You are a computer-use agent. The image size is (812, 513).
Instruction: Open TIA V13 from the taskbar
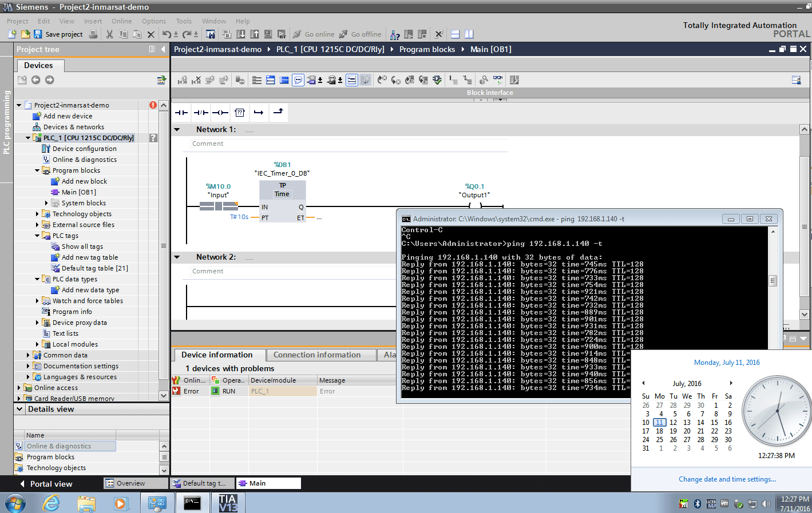228,503
